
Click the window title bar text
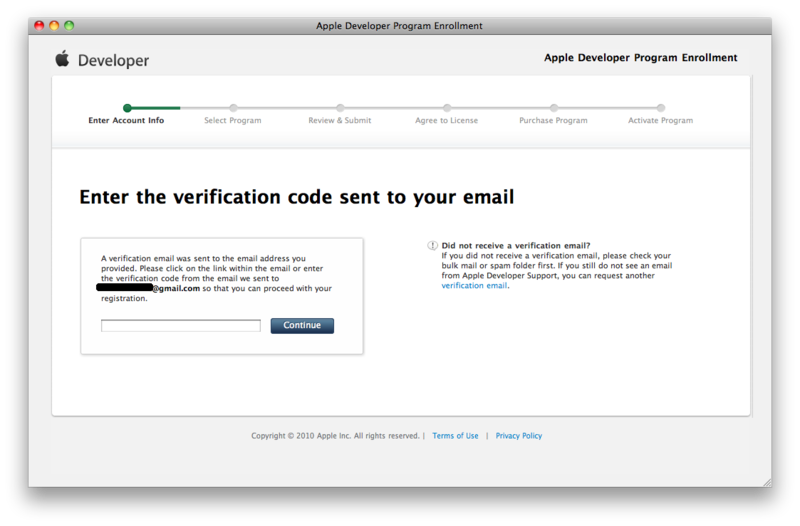coord(399,26)
